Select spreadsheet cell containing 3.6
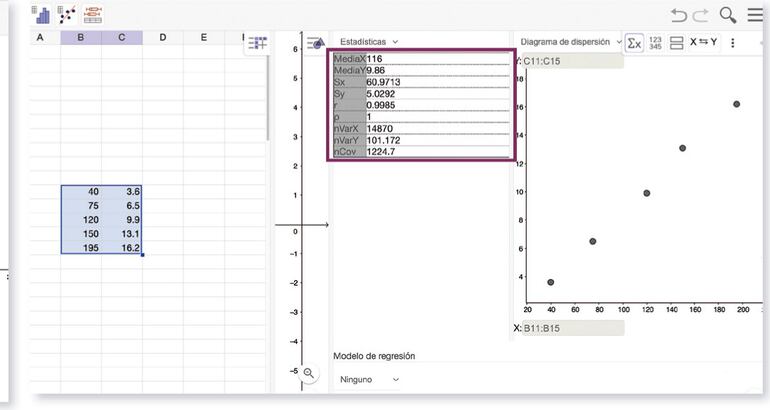This screenshot has width=770, height=410. (122, 192)
